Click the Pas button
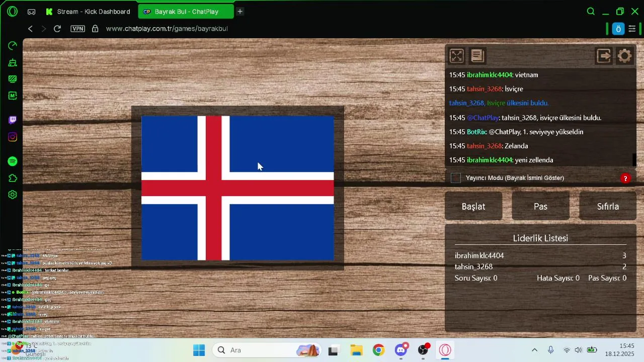Screen dimensions: 644x362 (540, 206)
